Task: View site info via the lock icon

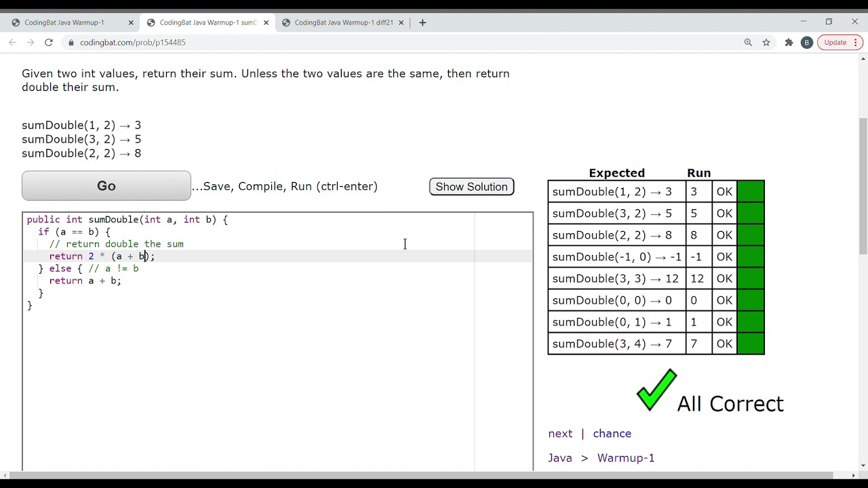Action: tap(71, 42)
